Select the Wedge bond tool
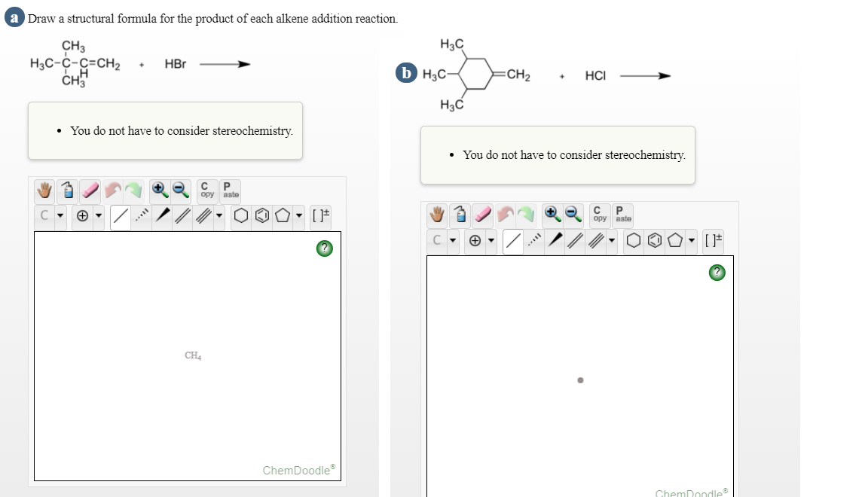 [x=163, y=218]
